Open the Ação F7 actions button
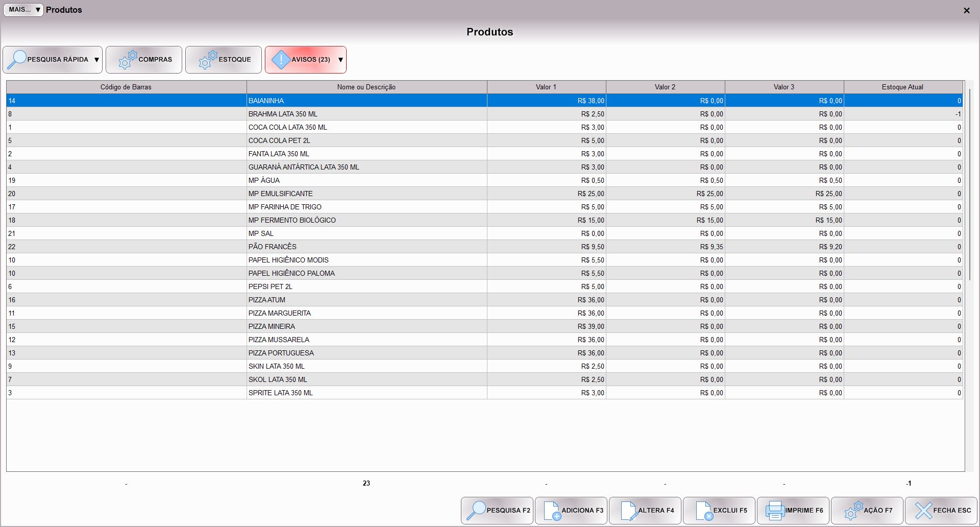This screenshot has width=980, height=527. (x=867, y=510)
